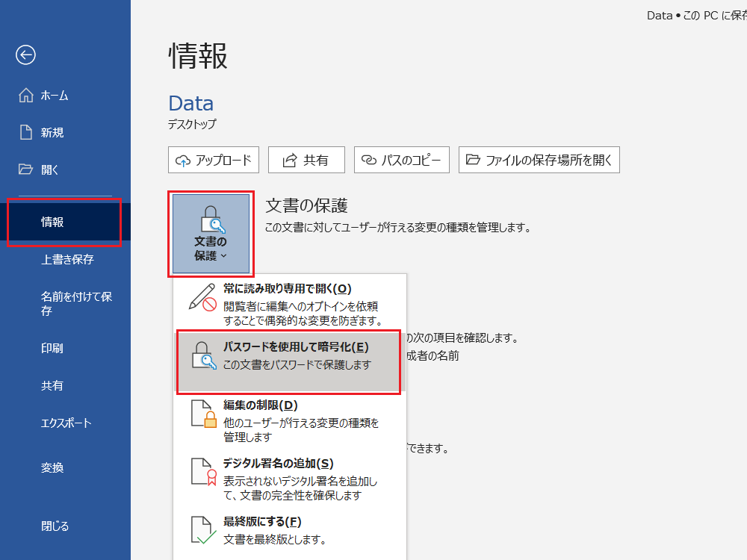The width and height of the screenshot is (747, 560).
Task: Click the Home house icon
Action: pos(25,96)
